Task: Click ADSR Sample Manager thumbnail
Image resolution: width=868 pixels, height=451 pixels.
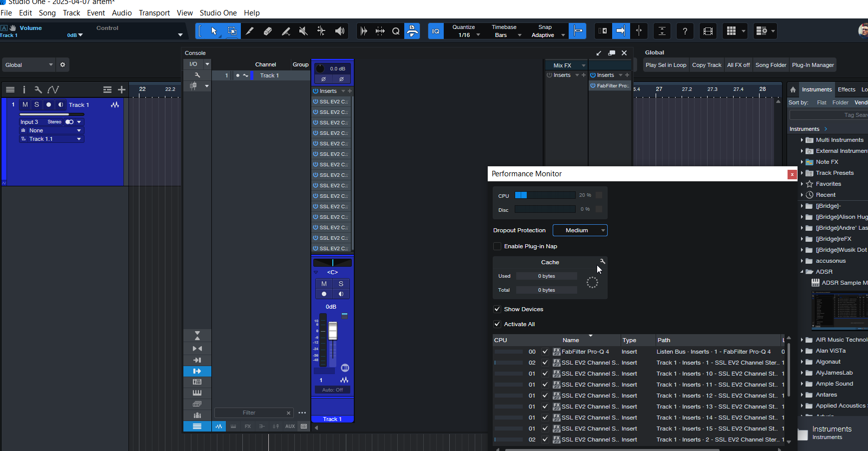Action: pos(840,310)
